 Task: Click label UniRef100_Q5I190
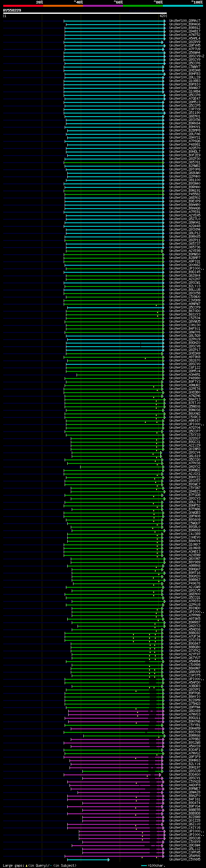[185, 113]
